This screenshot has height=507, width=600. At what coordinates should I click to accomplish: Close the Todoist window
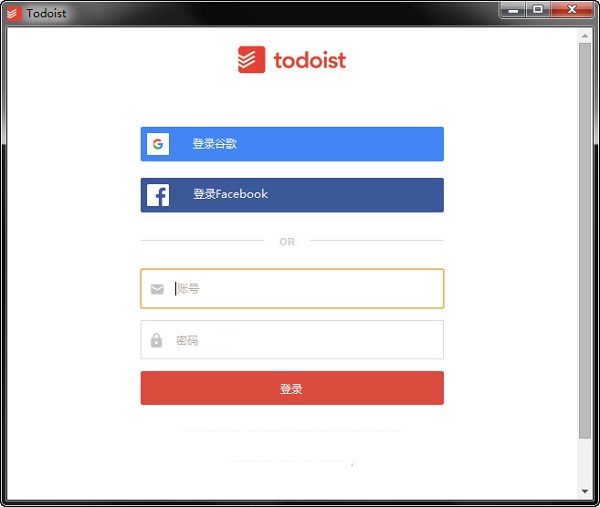572,10
